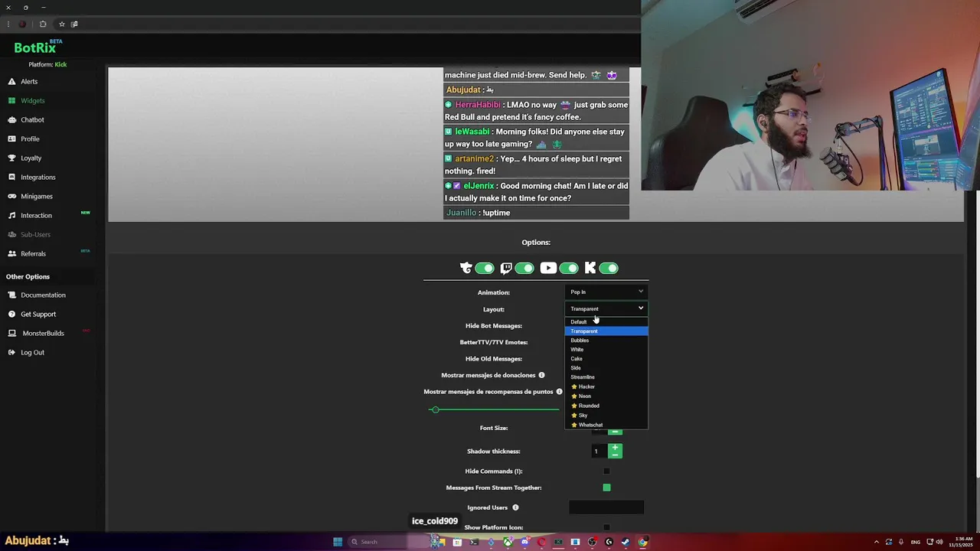
Task: Open MonsterBuilds in the sidebar
Action: pyautogui.click(x=42, y=333)
